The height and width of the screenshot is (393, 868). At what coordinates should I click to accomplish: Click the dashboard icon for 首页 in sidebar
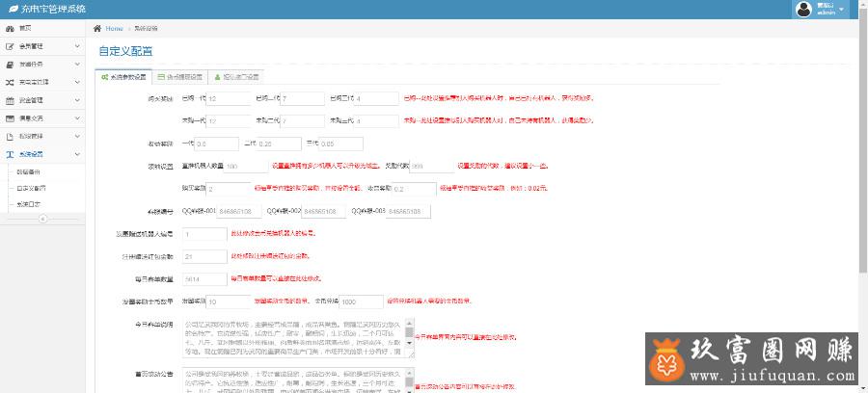10,28
